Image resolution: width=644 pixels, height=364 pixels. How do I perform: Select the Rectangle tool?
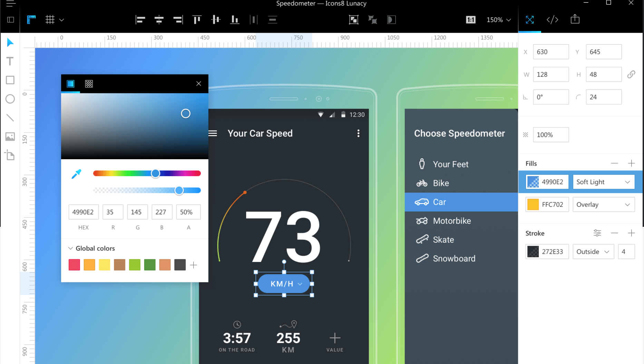coord(10,80)
